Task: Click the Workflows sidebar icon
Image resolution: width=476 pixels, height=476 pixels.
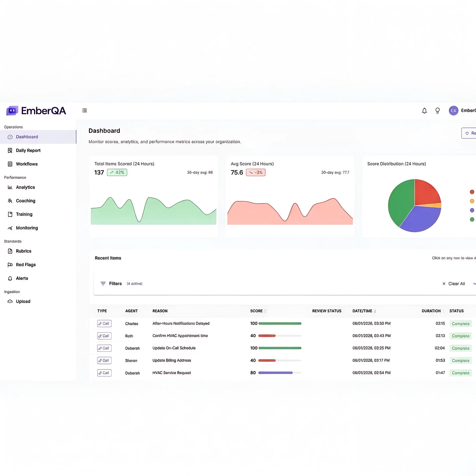Action: point(10,164)
